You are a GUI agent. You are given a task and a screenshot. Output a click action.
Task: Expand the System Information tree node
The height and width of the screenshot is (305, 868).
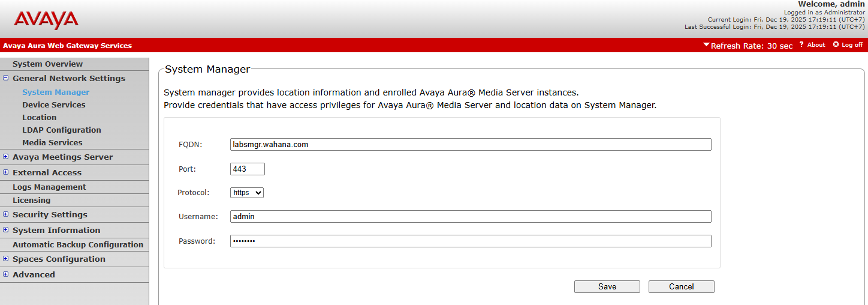coord(6,230)
